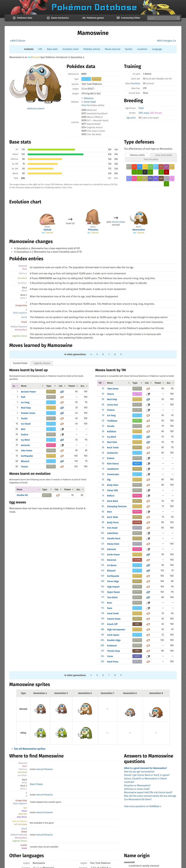This screenshot has height=868, width=186.
Task: Select the Thick Fat ability defenses tab
Action: (151, 159)
